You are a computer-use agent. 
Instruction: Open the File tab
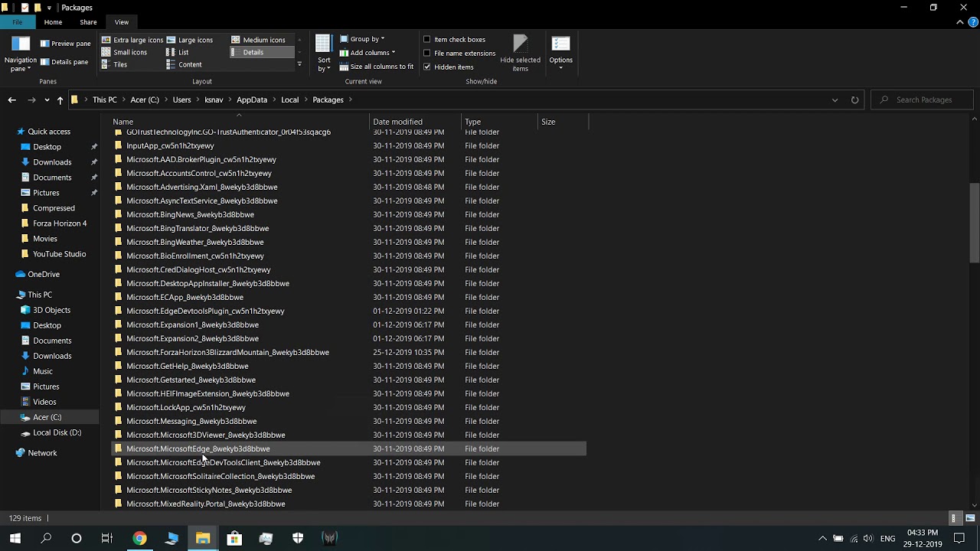tap(17, 22)
